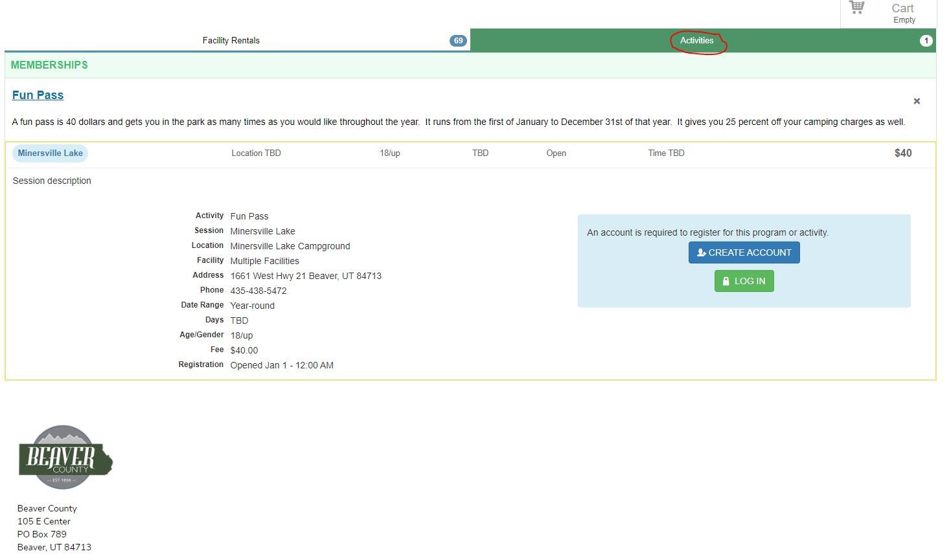Open the shopping cart icon
The image size is (951, 560).
[857, 8]
